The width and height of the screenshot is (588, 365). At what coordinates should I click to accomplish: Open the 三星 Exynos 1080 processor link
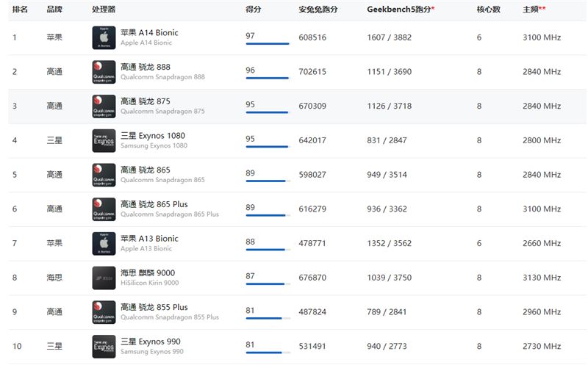[153, 136]
